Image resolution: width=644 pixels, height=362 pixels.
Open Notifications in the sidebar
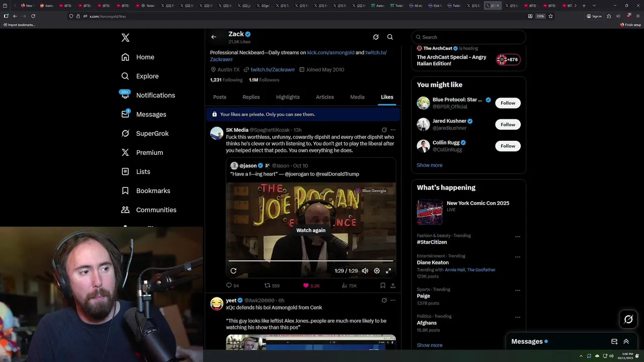click(x=148, y=96)
